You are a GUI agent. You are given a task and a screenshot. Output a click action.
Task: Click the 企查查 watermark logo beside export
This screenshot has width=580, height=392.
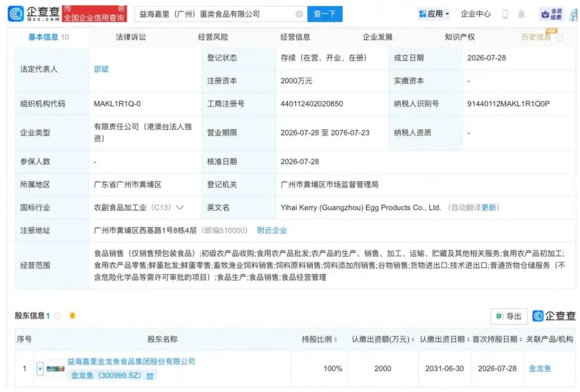coord(554,316)
